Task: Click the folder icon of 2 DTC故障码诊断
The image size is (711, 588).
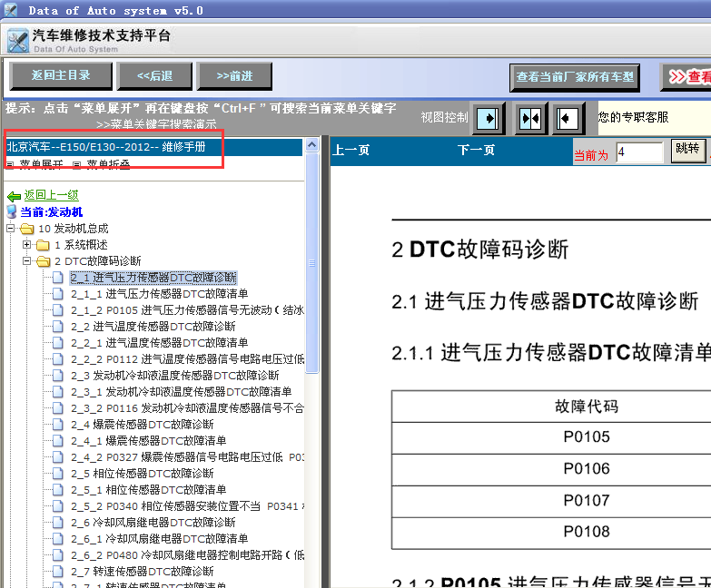Action: (43, 261)
